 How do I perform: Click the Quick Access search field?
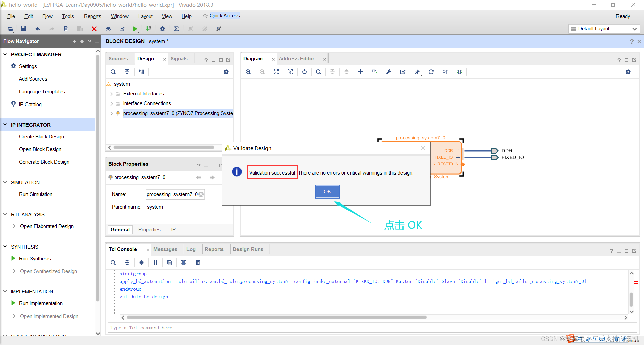point(232,16)
